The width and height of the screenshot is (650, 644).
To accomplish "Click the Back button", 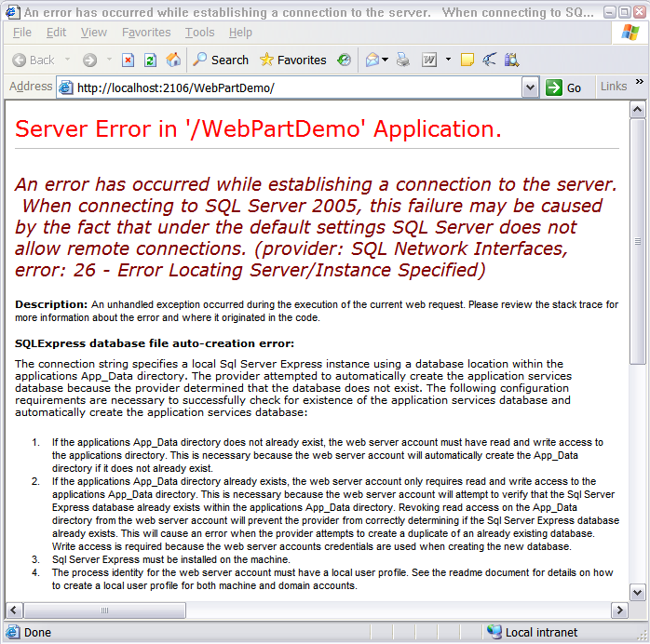I will (x=34, y=60).
